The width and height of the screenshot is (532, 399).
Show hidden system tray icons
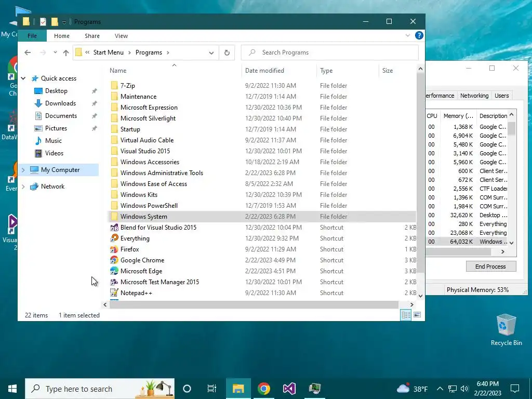(x=440, y=389)
